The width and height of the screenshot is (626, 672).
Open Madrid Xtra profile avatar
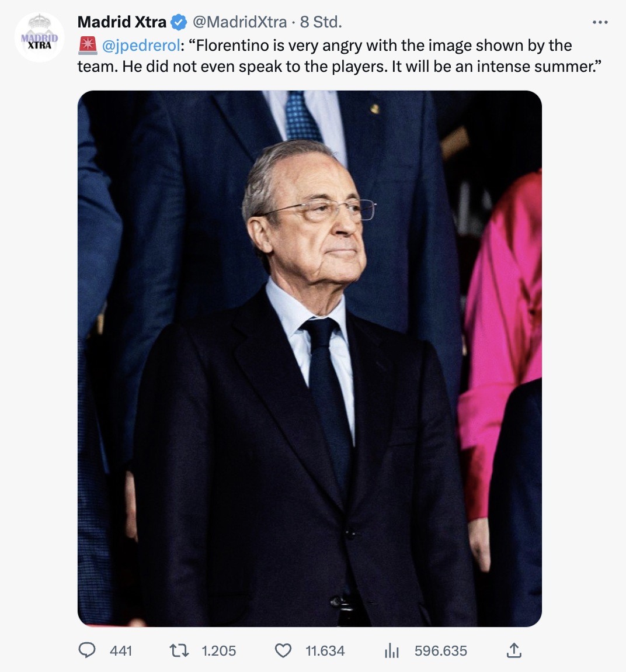39,37
